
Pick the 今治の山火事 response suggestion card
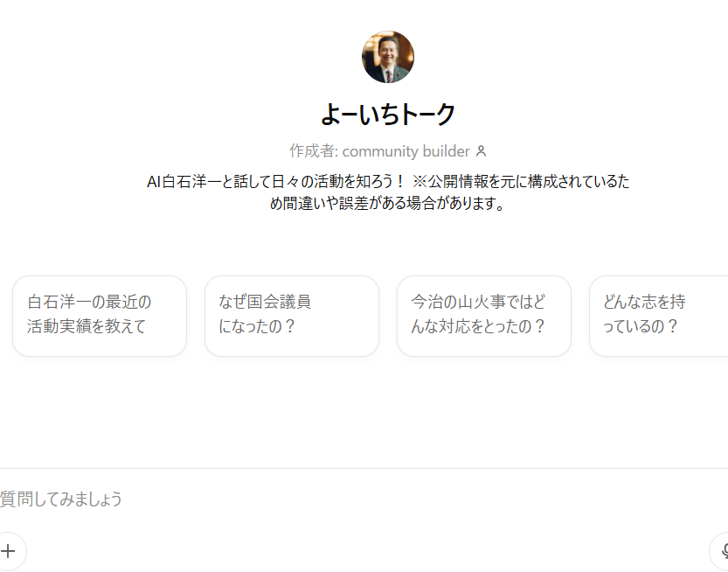click(x=484, y=316)
